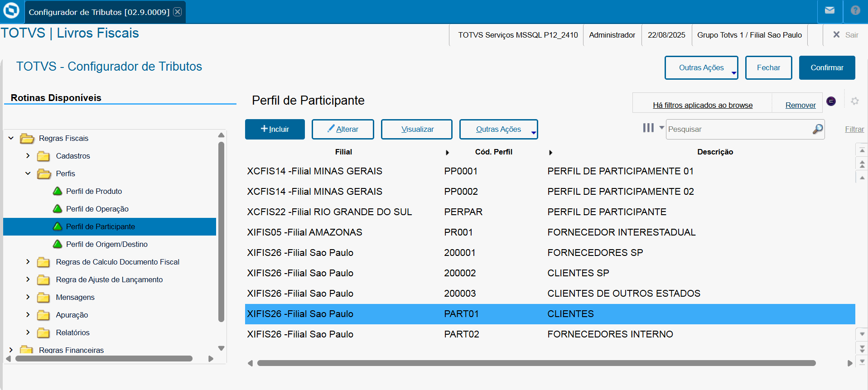Open browse settings gear icon
This screenshot has height=390, width=868.
click(x=855, y=101)
